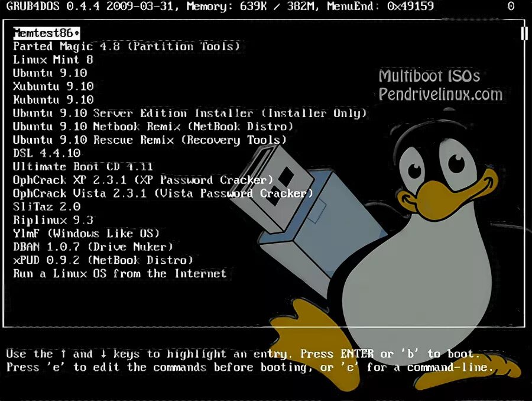Select DBAN 1.0.7 Drive Nuker entry
This screenshot has width=532, height=401.
[93, 247]
